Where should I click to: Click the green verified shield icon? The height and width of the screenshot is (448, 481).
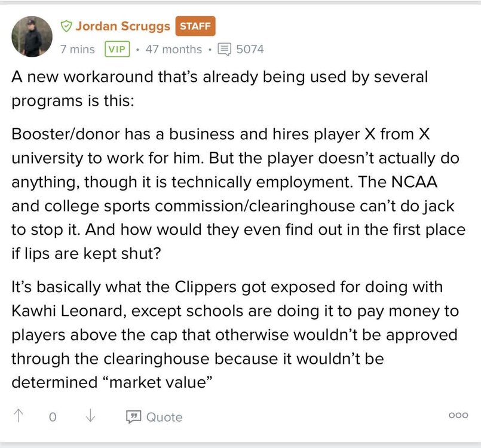click(66, 26)
